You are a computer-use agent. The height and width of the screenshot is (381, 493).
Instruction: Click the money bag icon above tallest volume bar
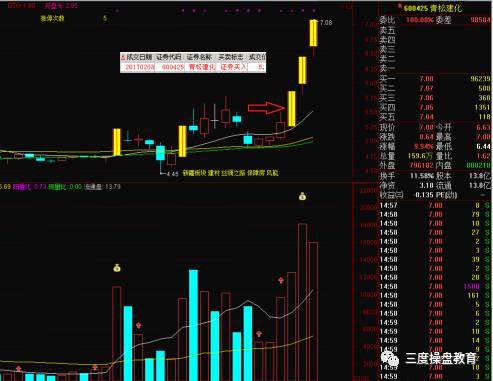tap(302, 196)
